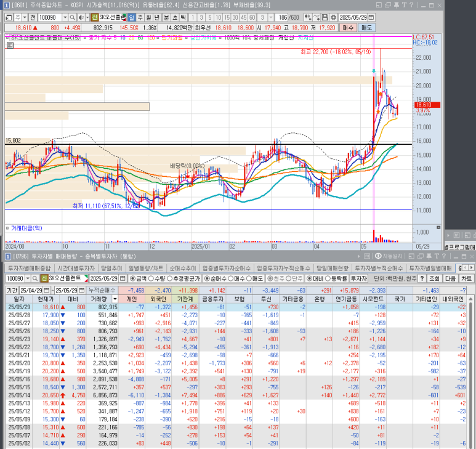Screen dimensions: 476x449
Task: Select the 일 daily period button
Action: [131, 18]
